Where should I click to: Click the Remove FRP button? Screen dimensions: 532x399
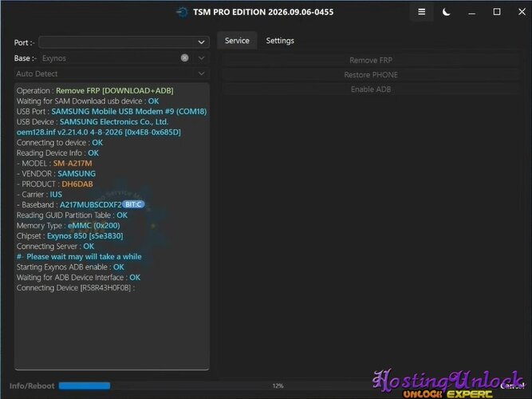(x=371, y=60)
